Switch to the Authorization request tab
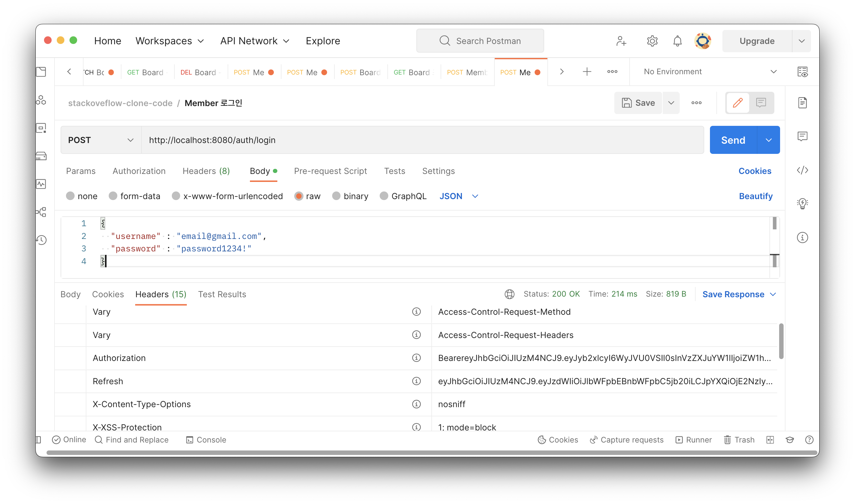The height and width of the screenshot is (504, 855). click(x=139, y=171)
